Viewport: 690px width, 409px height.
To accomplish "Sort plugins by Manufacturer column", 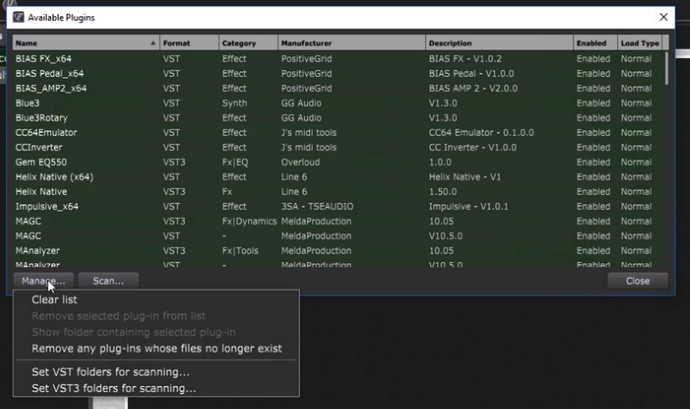I will coord(352,43).
